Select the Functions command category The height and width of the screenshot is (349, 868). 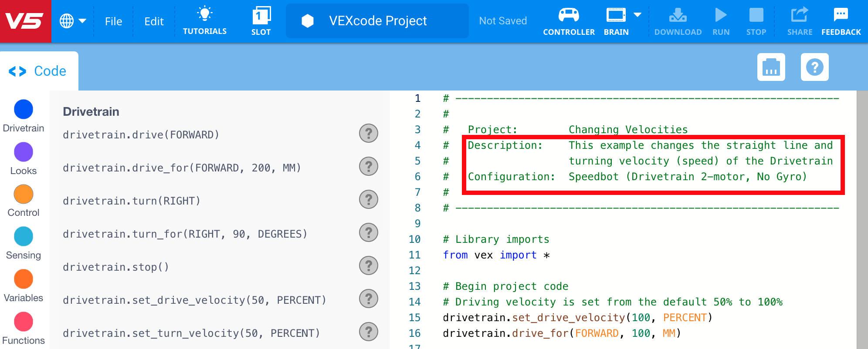pos(23,322)
